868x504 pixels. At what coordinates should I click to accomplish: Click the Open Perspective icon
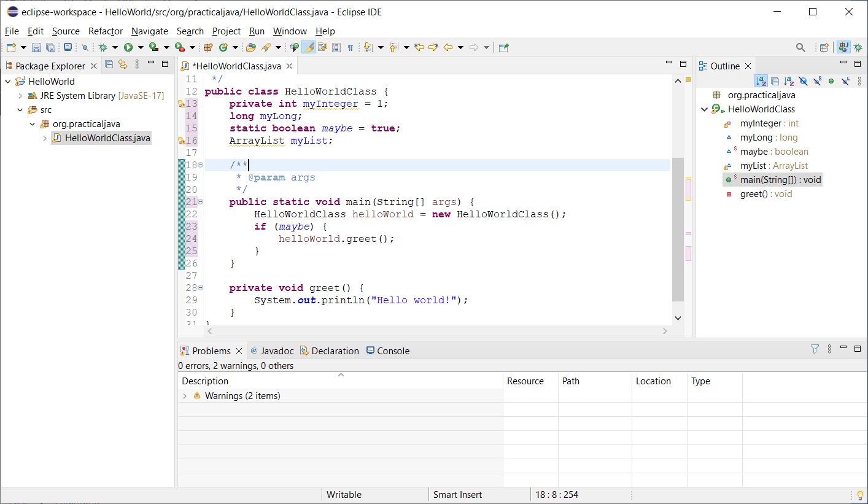pos(824,47)
